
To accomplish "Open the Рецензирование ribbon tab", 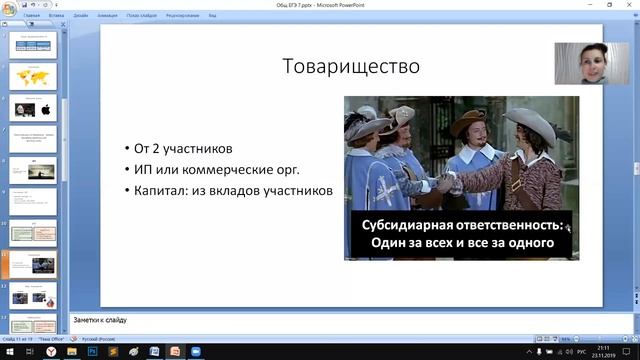I will pyautogui.click(x=182, y=16).
